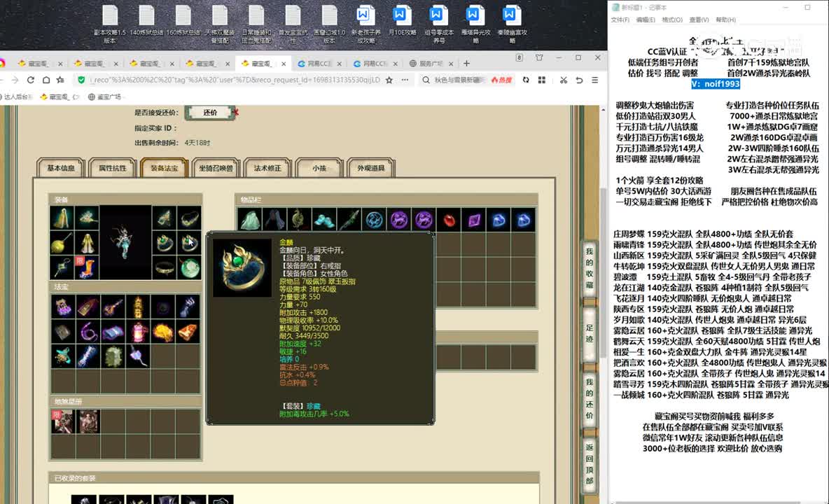
Task: Open the 外观道具 tab
Action: pyautogui.click(x=370, y=168)
